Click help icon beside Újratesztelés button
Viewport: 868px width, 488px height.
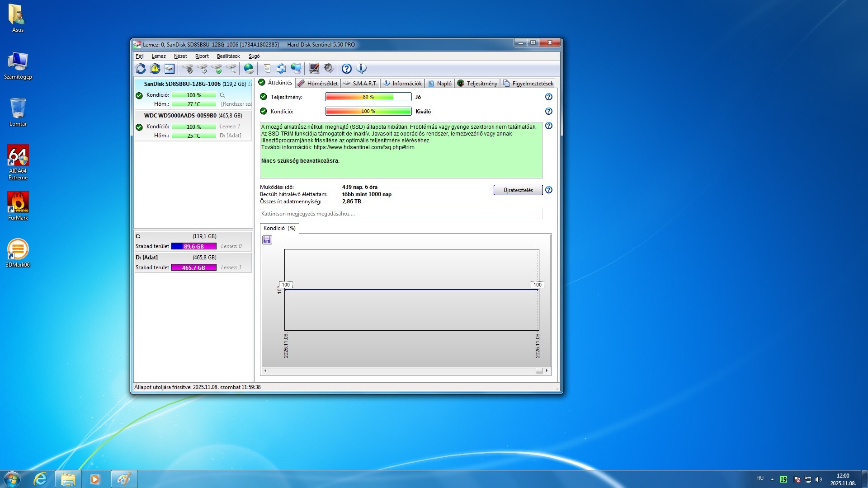[x=548, y=190]
